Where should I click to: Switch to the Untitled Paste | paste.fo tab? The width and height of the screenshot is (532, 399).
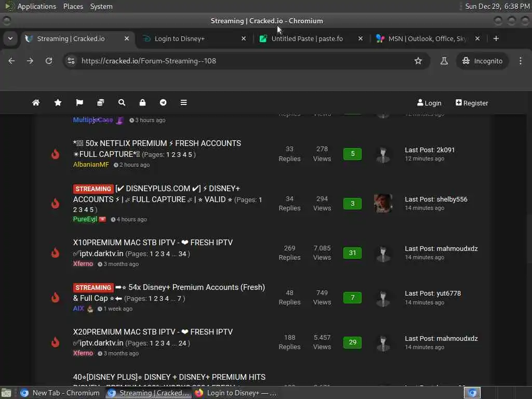click(311, 38)
